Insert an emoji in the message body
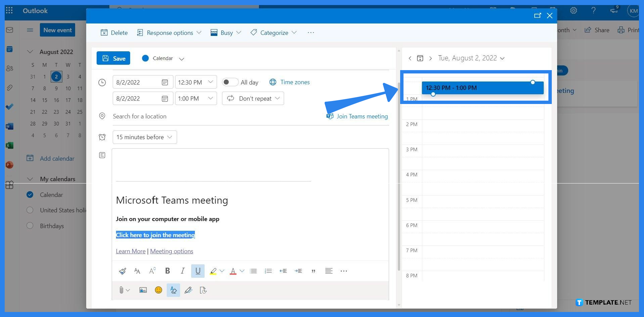 coord(158,290)
